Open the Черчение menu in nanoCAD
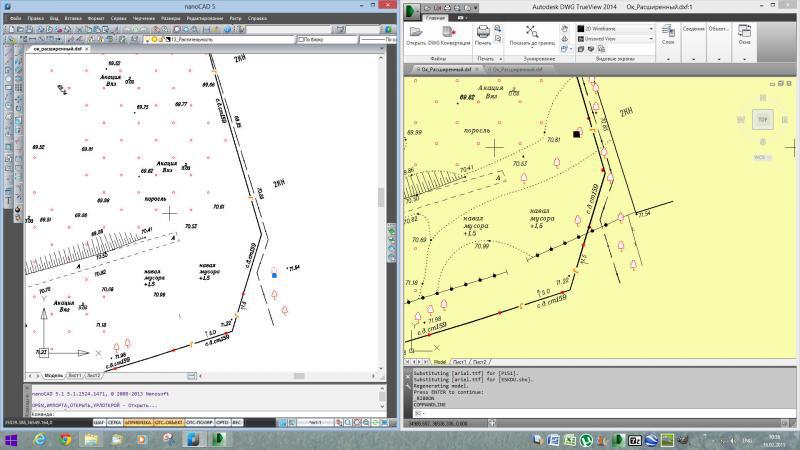Screen dimensions: 800x450 click(143, 18)
